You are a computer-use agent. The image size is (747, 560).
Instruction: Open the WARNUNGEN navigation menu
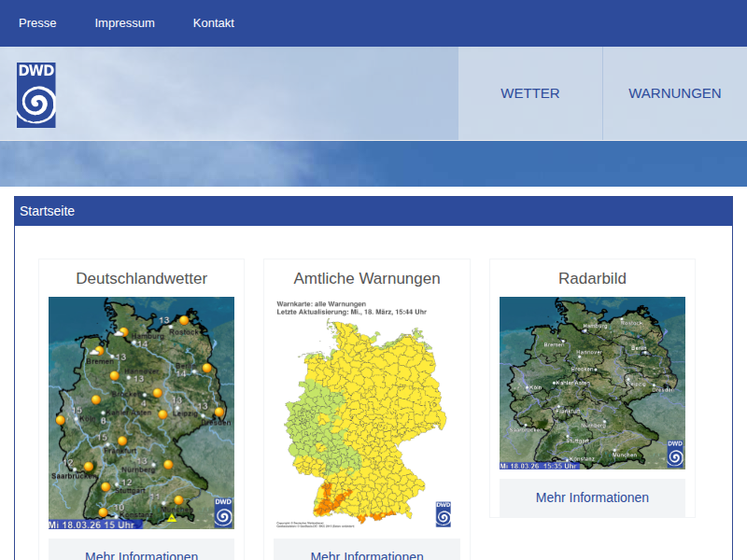click(674, 93)
